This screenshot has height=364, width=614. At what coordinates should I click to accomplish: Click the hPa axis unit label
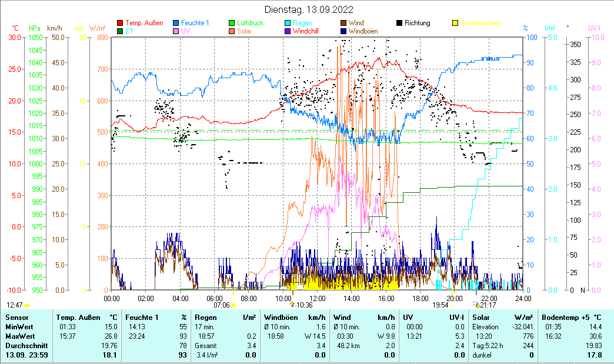35,28
